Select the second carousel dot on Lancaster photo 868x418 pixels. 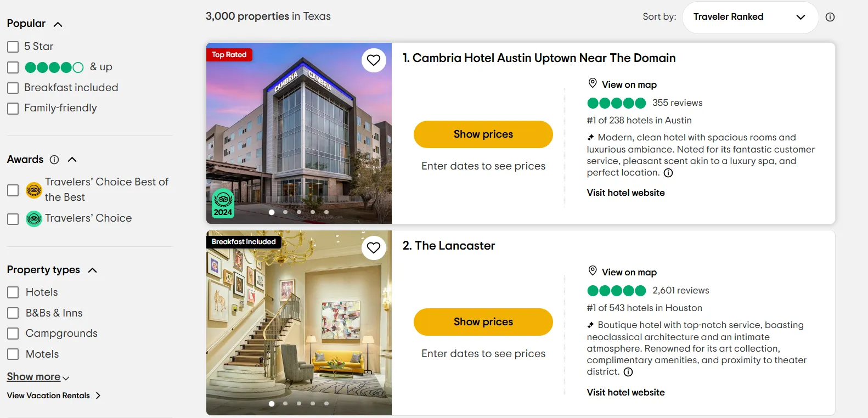285,403
